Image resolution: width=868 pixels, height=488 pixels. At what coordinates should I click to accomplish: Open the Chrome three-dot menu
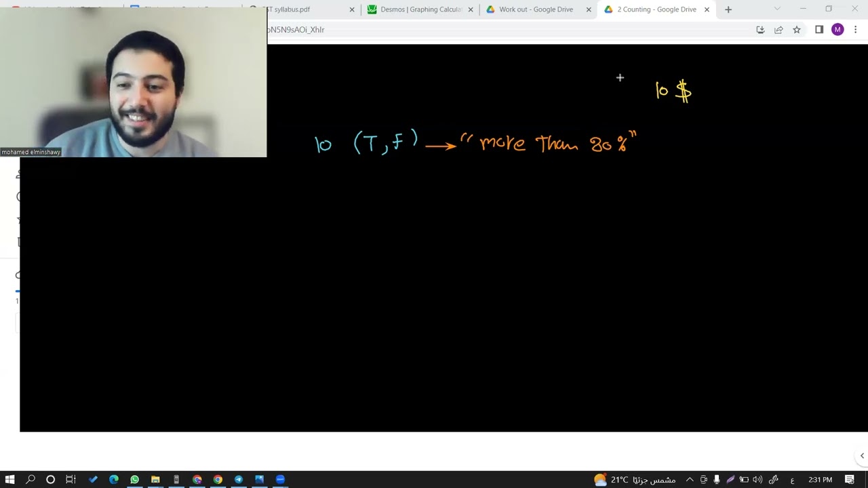click(x=856, y=30)
